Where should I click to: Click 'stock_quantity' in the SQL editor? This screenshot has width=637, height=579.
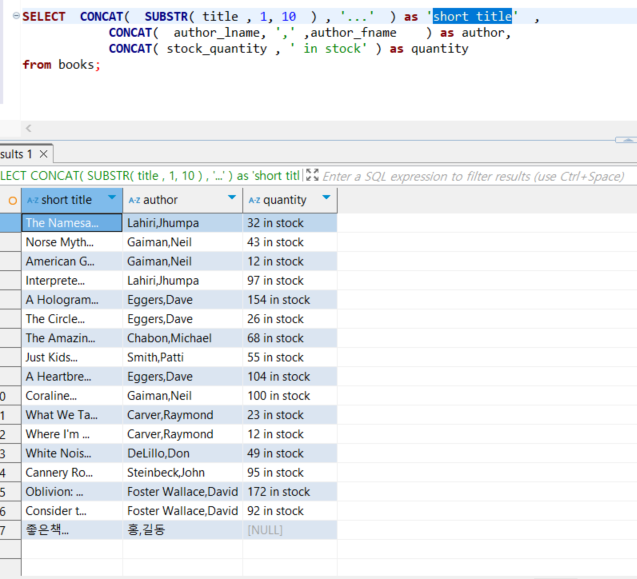point(217,49)
